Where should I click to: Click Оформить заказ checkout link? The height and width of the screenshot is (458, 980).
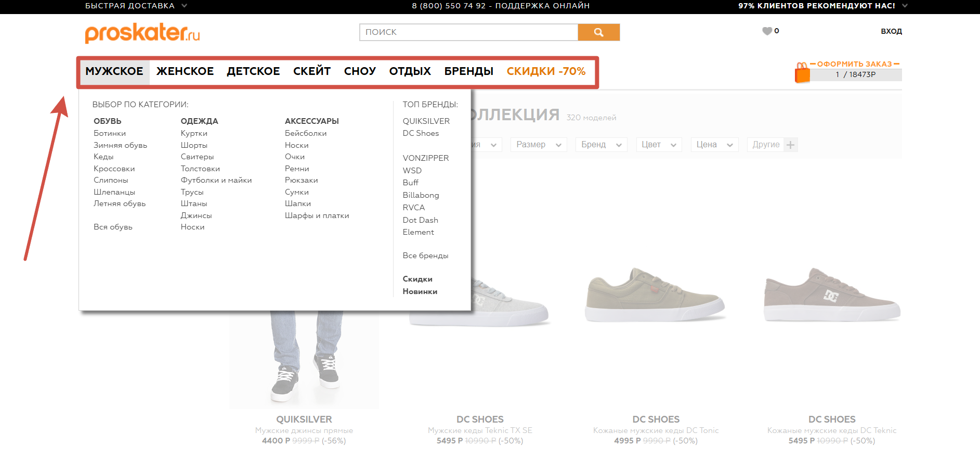854,64
